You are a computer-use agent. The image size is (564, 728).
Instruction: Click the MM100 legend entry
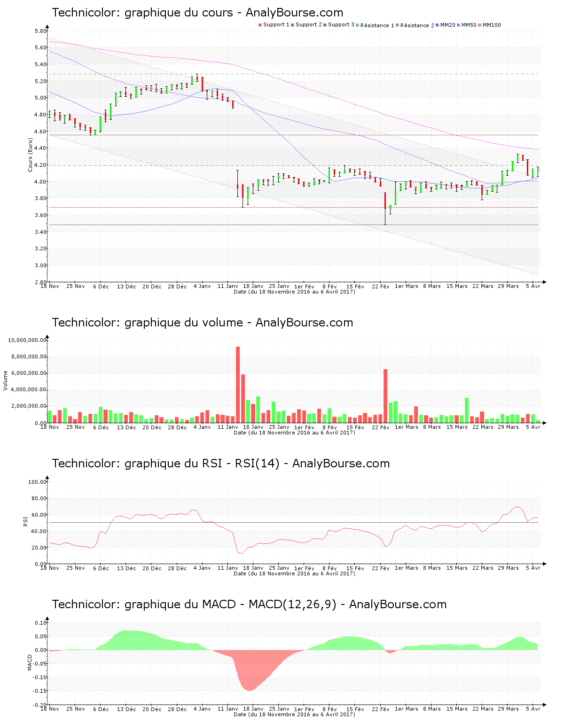coord(490,25)
